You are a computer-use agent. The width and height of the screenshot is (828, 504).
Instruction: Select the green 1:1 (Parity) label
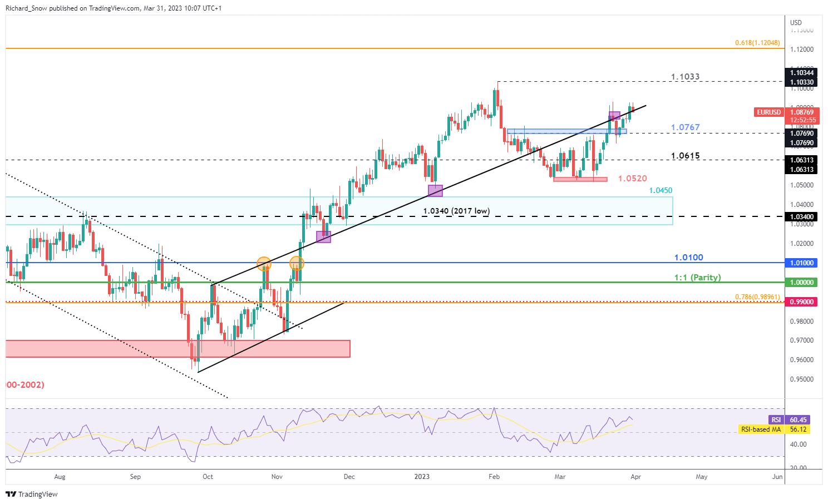697,278
